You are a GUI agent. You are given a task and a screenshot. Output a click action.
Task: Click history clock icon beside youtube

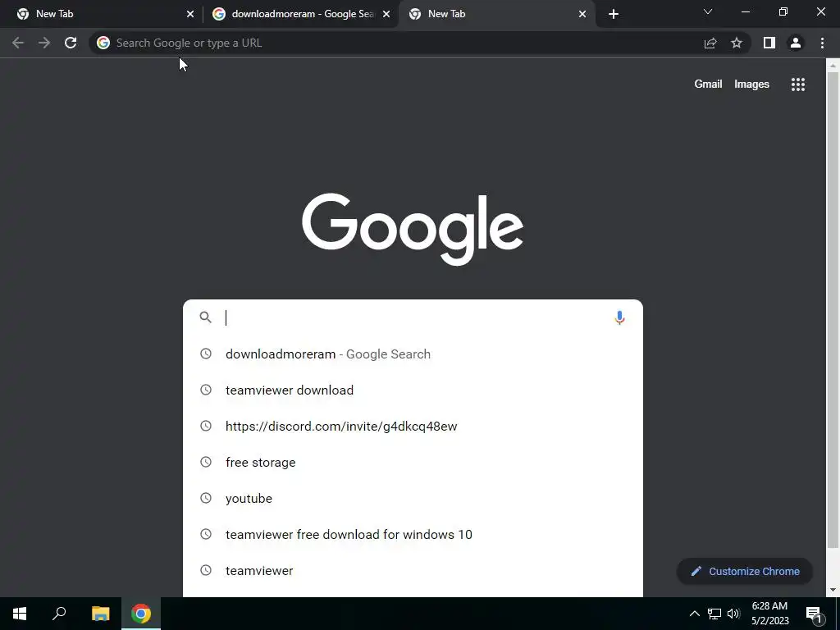pyautogui.click(x=206, y=498)
